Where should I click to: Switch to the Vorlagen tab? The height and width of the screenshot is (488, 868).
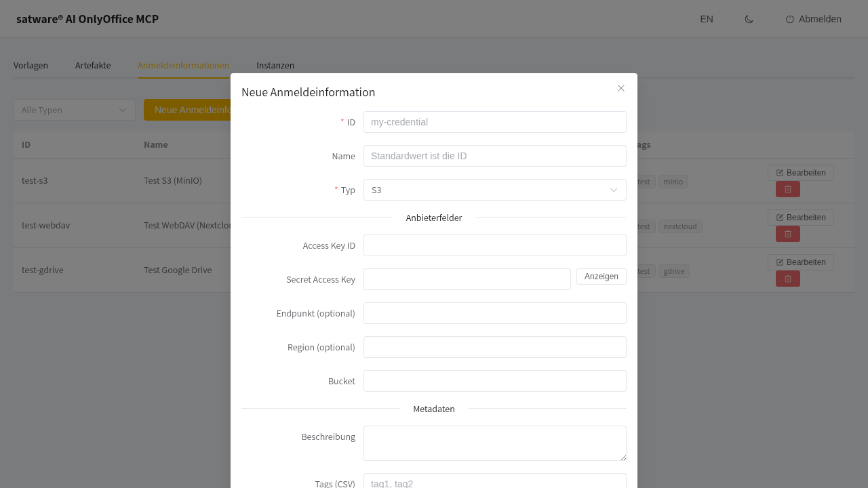tap(31, 65)
